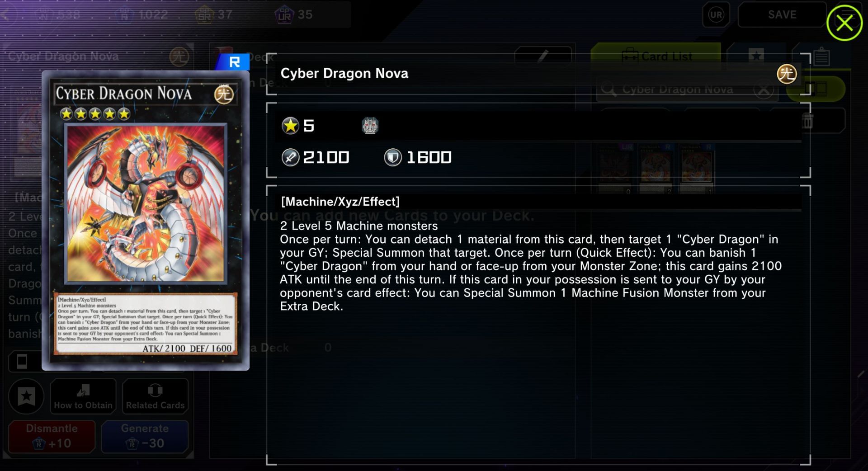Clear the search field text

(764, 89)
